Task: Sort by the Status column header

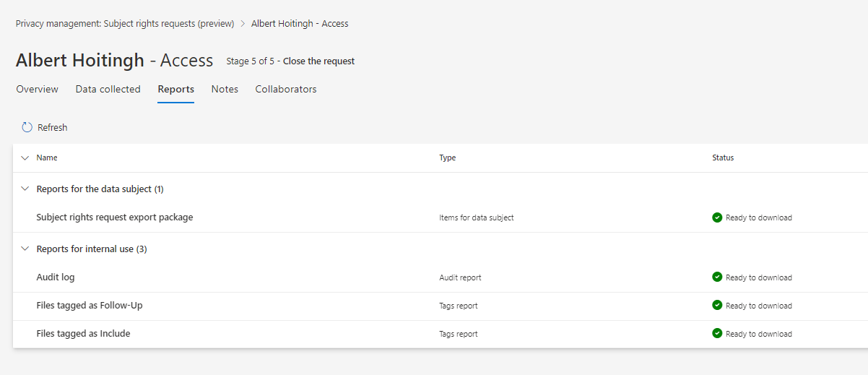Action: 722,158
